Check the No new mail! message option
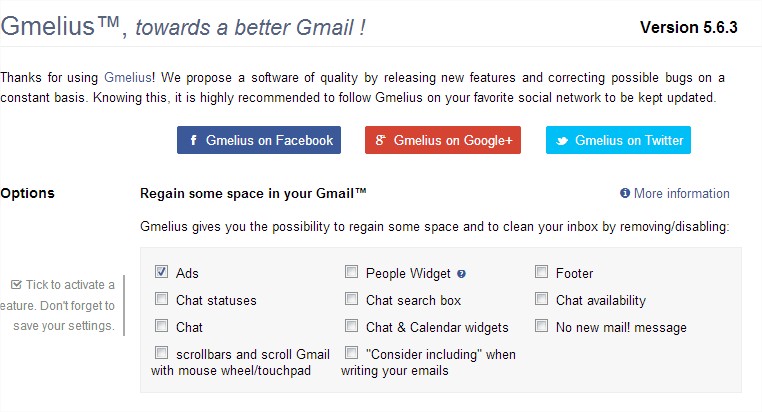This screenshot has height=412, width=762. click(541, 325)
